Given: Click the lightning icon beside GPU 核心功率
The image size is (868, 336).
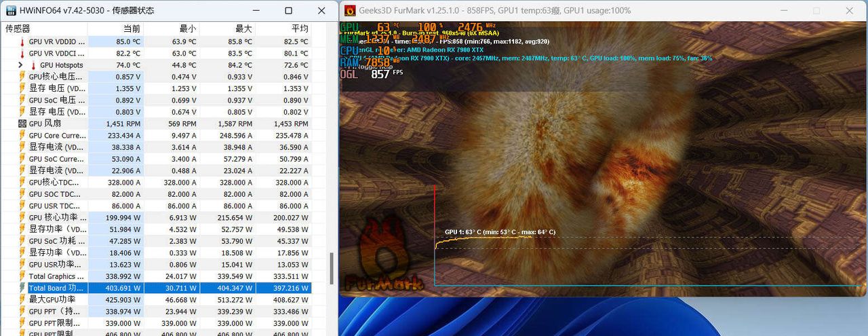Looking at the screenshot, I should 22,217.
